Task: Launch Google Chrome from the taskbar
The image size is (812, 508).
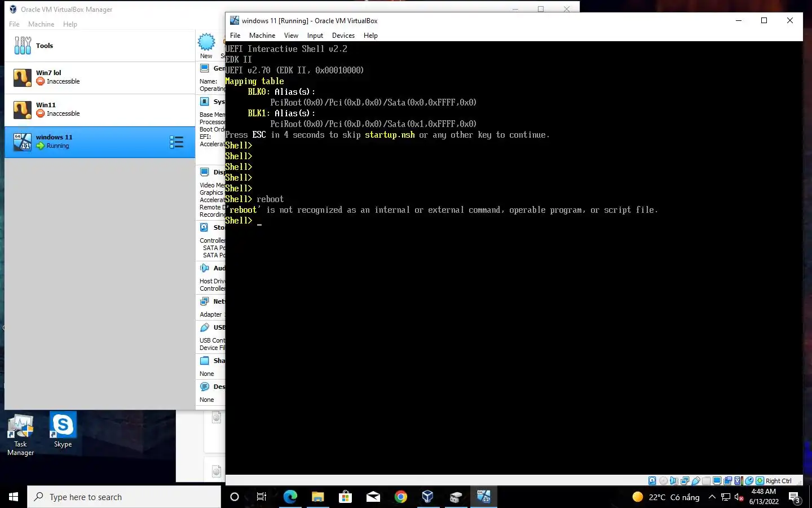Action: 400,497
